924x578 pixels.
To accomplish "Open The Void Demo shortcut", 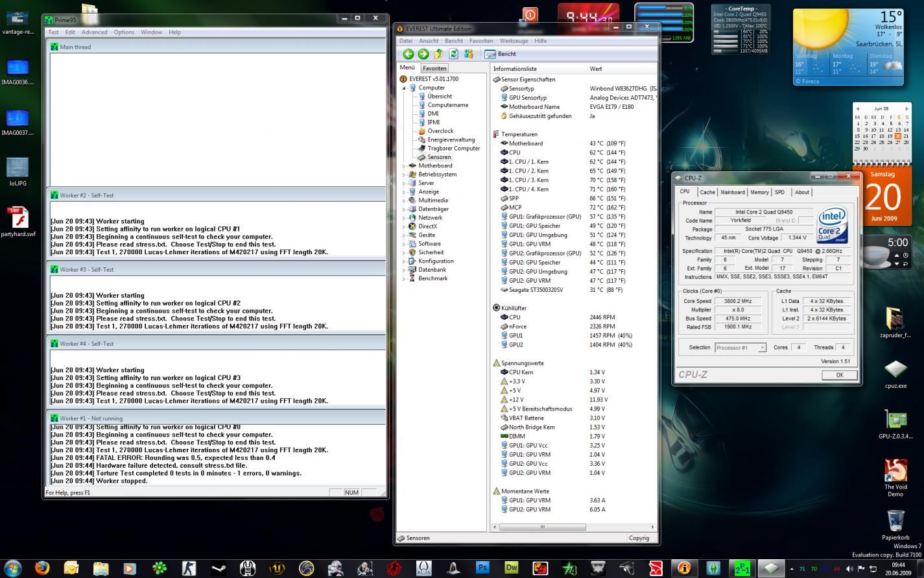I will (895, 477).
